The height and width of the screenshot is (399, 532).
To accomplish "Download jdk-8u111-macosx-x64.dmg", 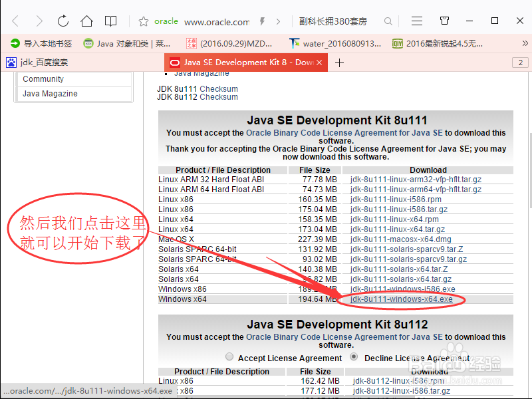I will point(401,239).
